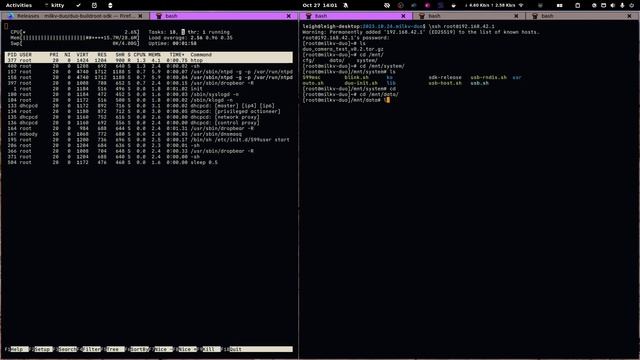Click the Load average text in htop
The height and width of the screenshot is (360, 640).
[190, 38]
